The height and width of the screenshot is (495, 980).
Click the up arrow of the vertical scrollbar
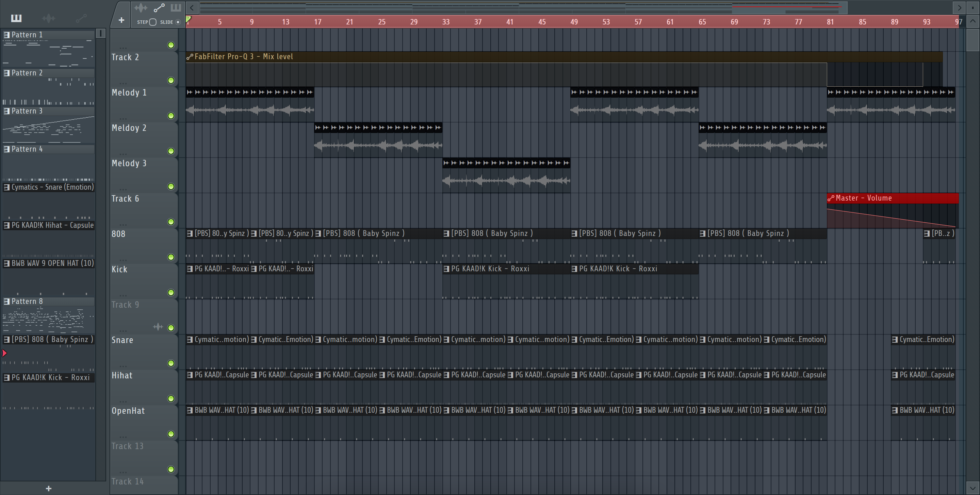973,21
